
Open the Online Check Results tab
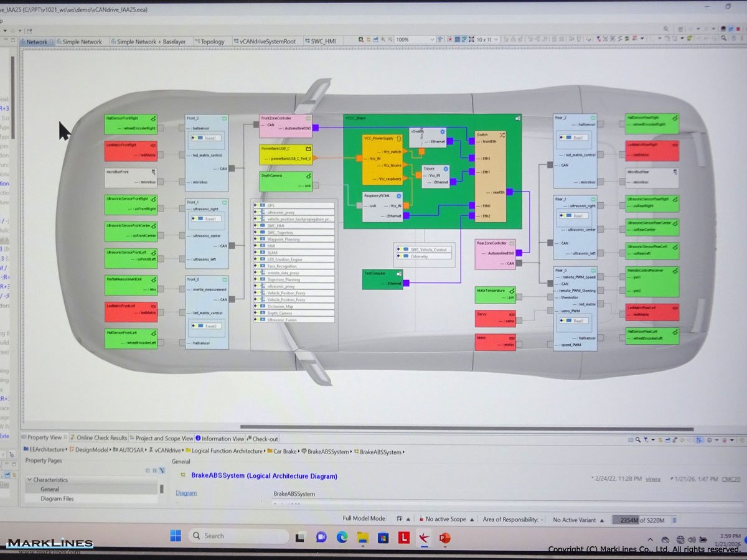[101, 438]
